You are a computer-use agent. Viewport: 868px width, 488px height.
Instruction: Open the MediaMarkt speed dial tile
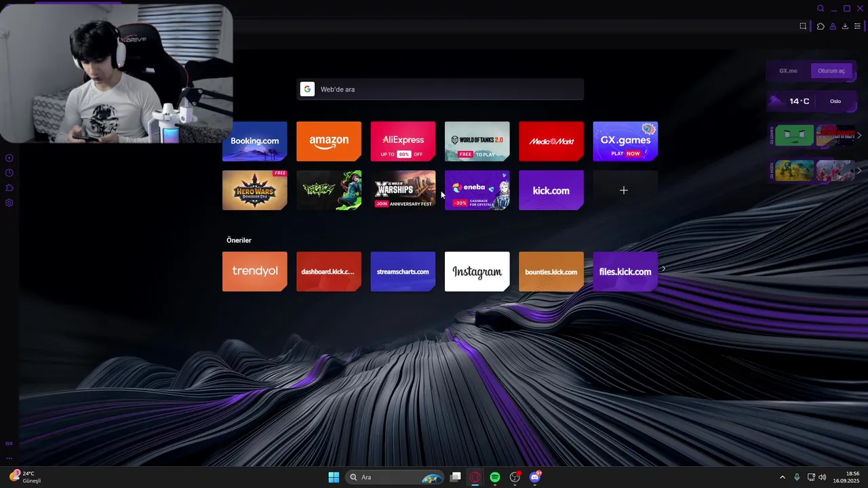[551, 141]
